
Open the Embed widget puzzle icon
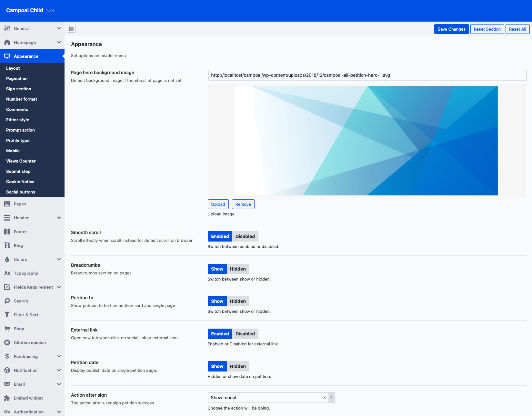pyautogui.click(x=7, y=398)
